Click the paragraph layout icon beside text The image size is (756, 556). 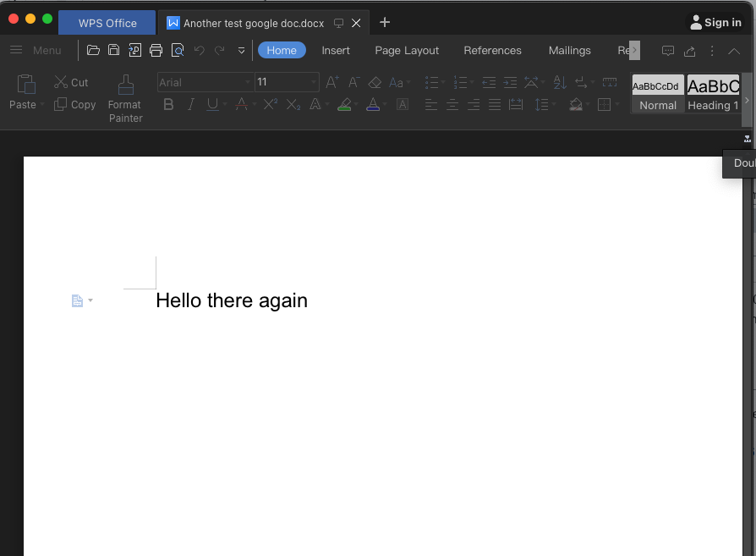[77, 300]
